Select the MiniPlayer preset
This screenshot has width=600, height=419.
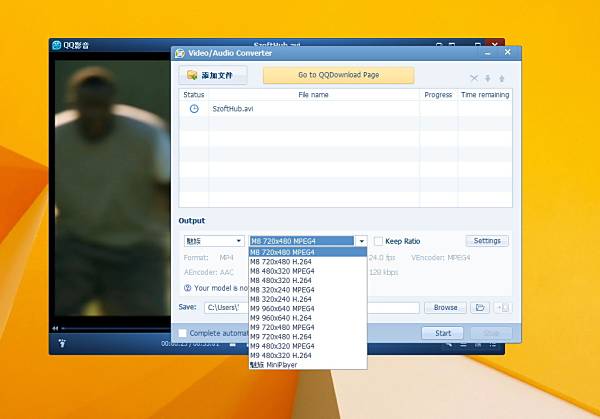pos(308,365)
